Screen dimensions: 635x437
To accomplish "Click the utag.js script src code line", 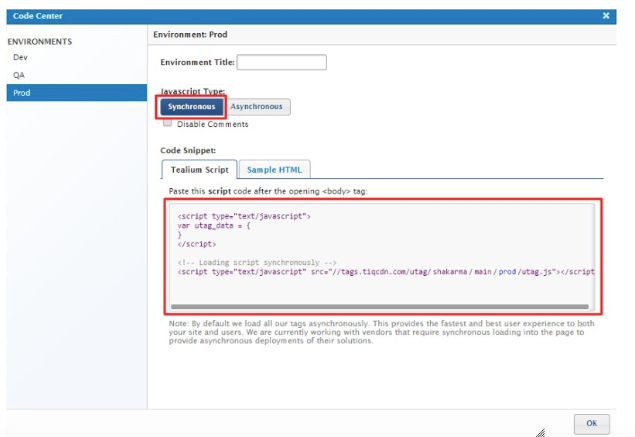I will 386,272.
